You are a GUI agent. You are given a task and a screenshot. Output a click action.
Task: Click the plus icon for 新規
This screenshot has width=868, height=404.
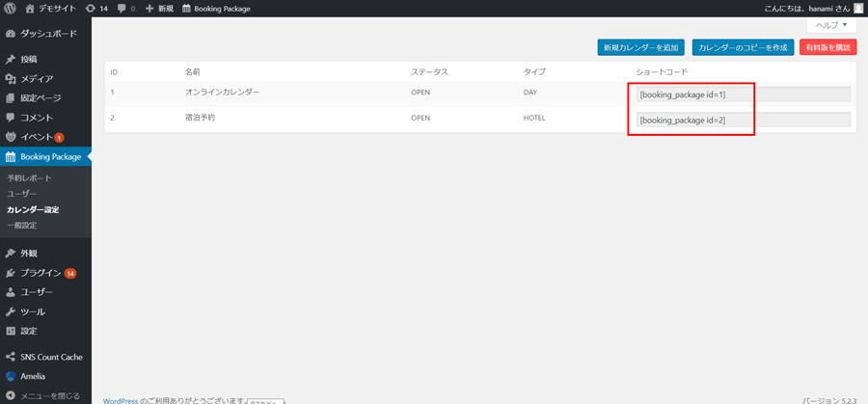click(x=149, y=9)
